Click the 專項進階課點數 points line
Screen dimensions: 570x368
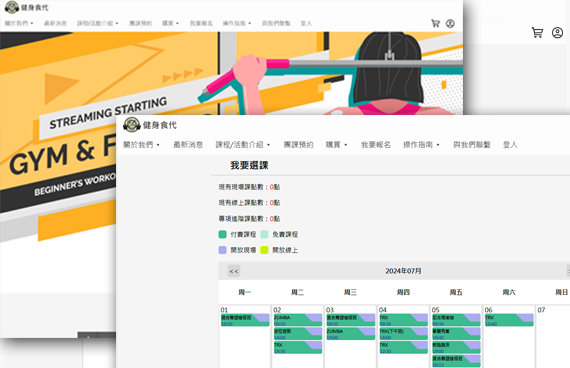[249, 219]
